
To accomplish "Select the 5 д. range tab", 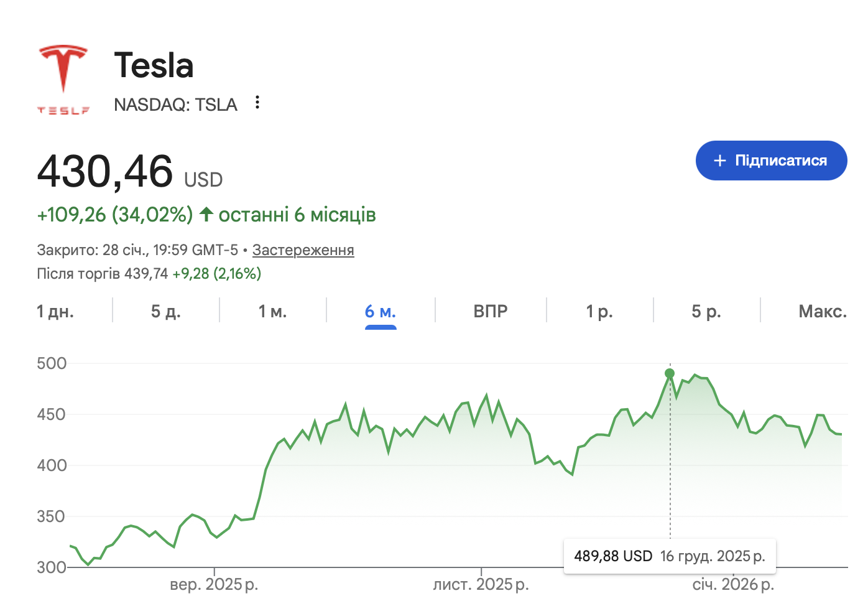I will [x=165, y=311].
